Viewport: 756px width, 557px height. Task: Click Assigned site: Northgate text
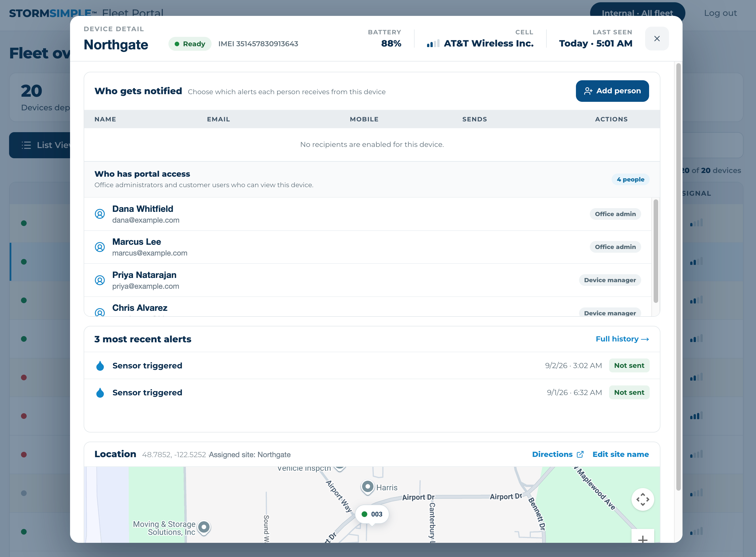click(x=250, y=455)
